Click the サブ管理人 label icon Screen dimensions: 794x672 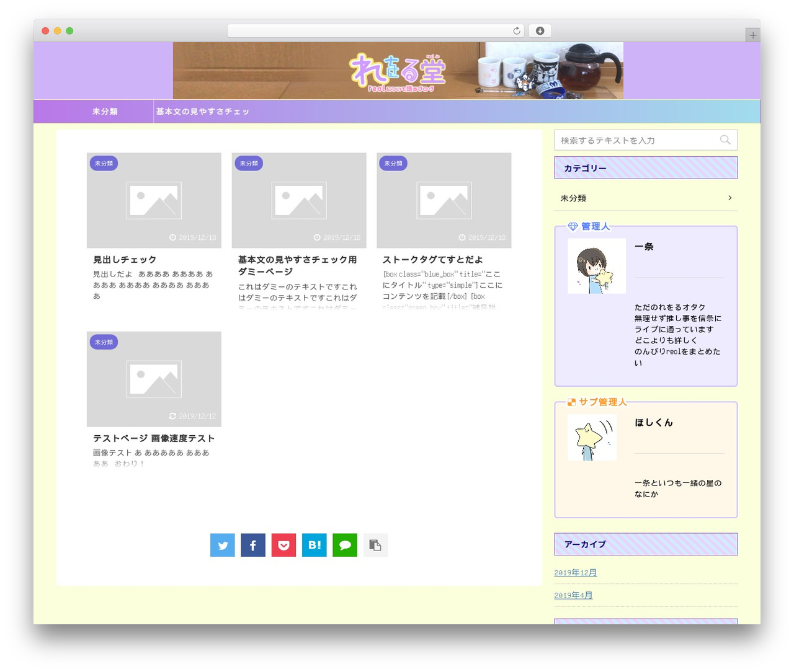571,402
